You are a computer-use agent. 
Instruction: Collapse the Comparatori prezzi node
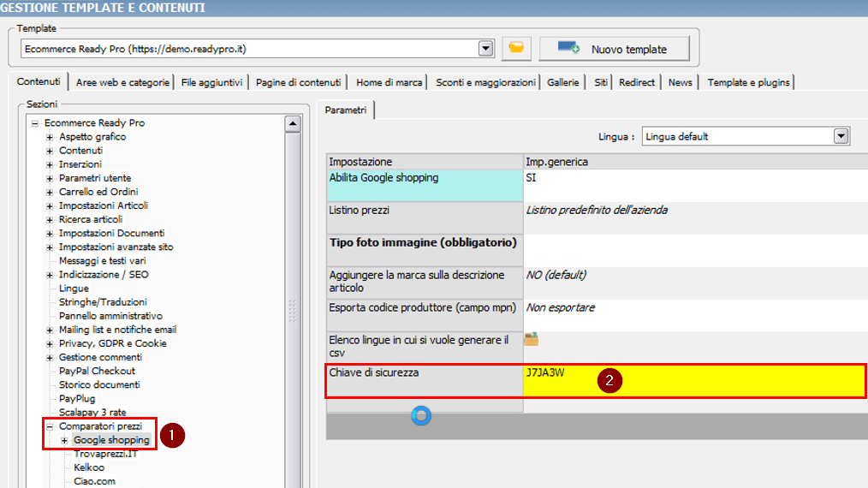point(50,426)
